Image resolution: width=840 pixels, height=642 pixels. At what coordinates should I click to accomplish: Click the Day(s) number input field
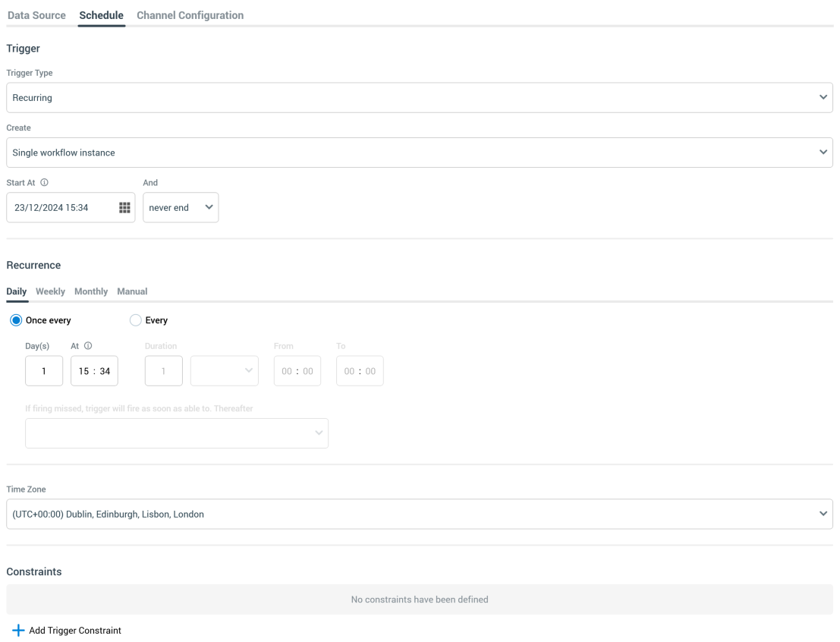click(x=44, y=371)
